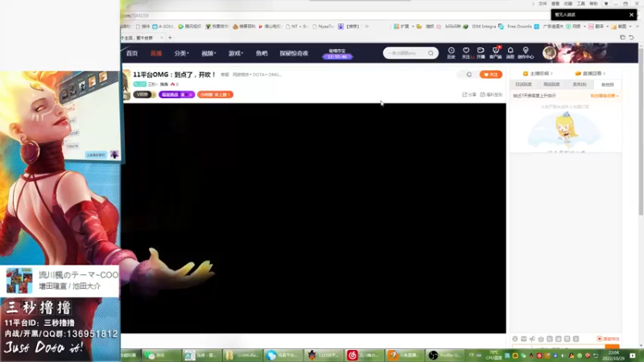Click the purple challenge badge button
The width and height of the screenshot is (644, 362).
point(176,94)
